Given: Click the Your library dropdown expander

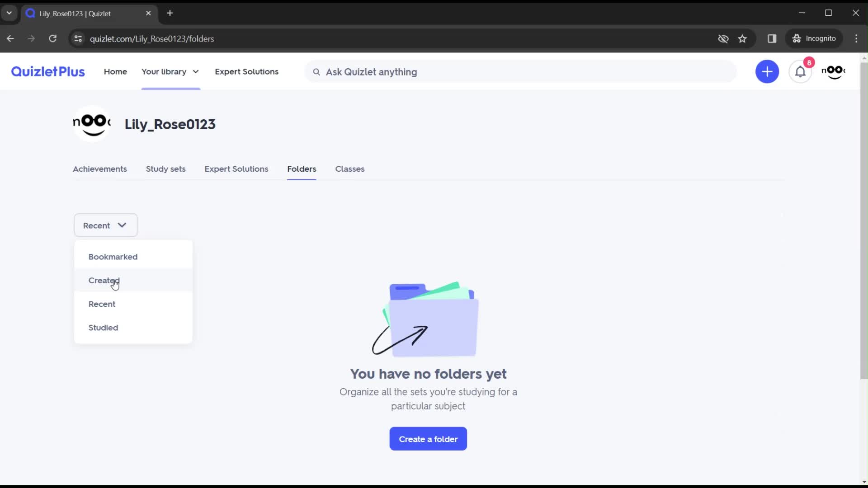Looking at the screenshot, I should click(196, 71).
